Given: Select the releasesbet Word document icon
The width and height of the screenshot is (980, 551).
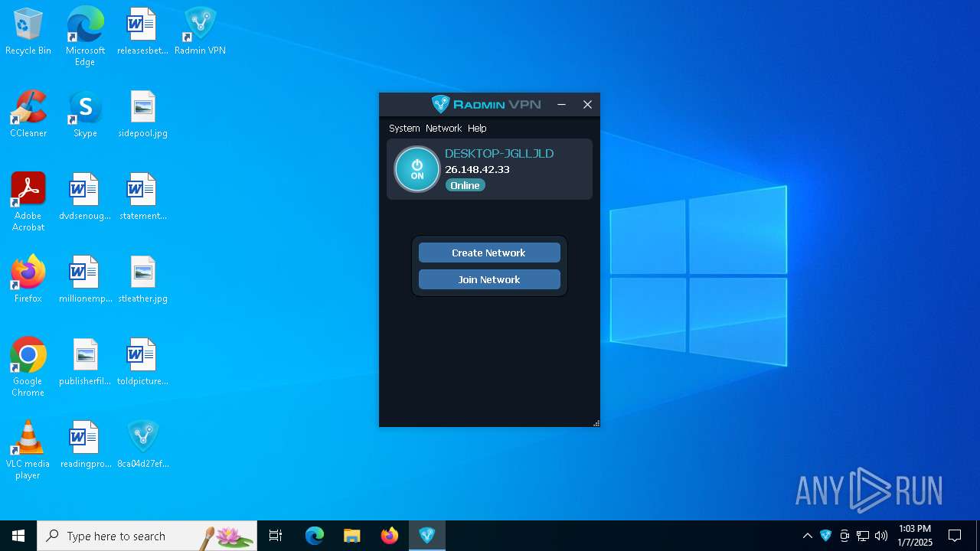Looking at the screenshot, I should (x=142, y=32).
